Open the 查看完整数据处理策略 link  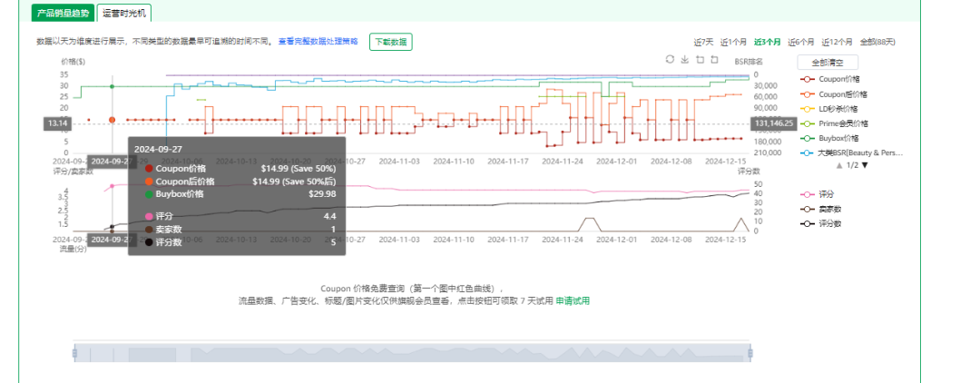318,42
